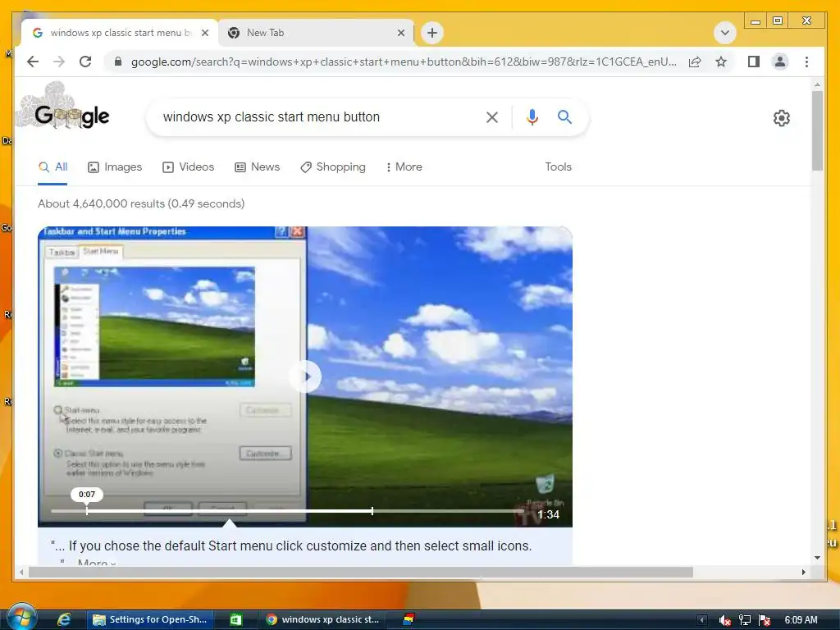Image resolution: width=840 pixels, height=630 pixels.
Task: Open the network tray icon
Action: pyautogui.click(x=745, y=620)
